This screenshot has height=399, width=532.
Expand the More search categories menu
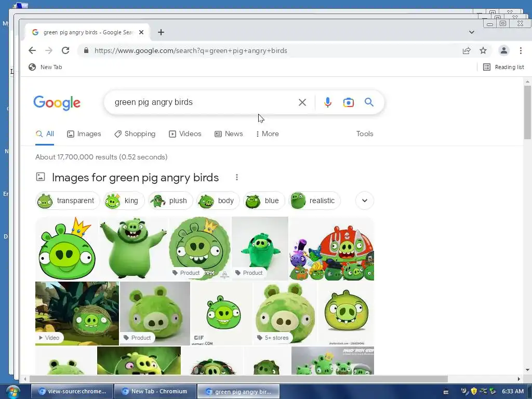pos(268,134)
